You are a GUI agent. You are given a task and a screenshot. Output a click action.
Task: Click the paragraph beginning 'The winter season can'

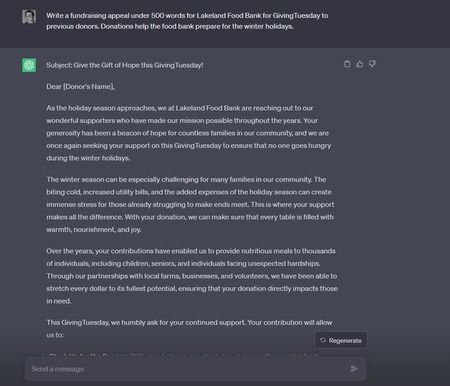pyautogui.click(x=190, y=204)
